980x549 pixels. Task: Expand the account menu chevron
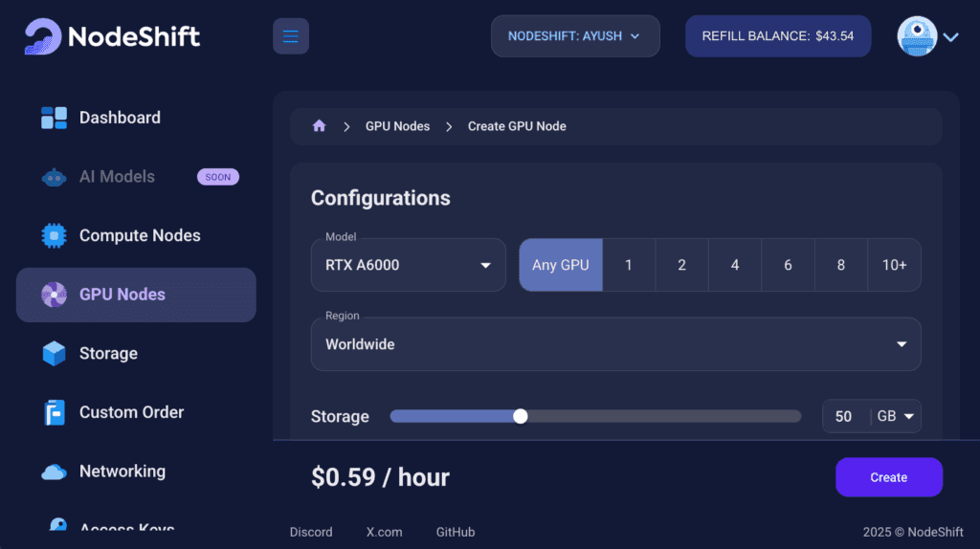951,37
